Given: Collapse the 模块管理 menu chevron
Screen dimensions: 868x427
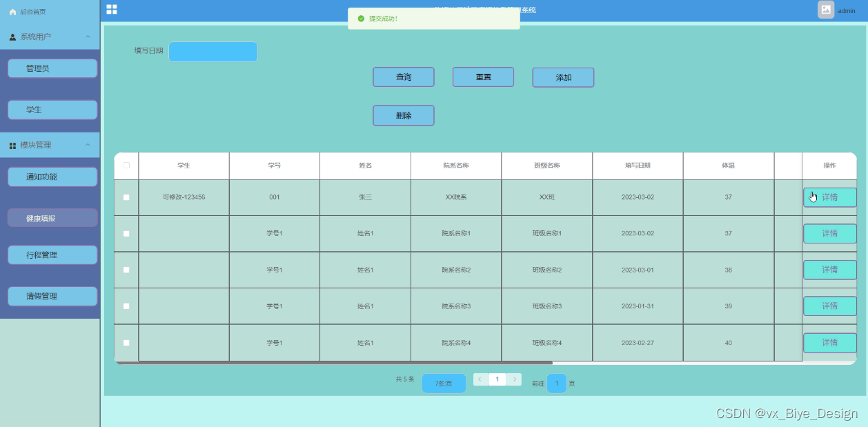Looking at the screenshot, I should click(x=88, y=145).
